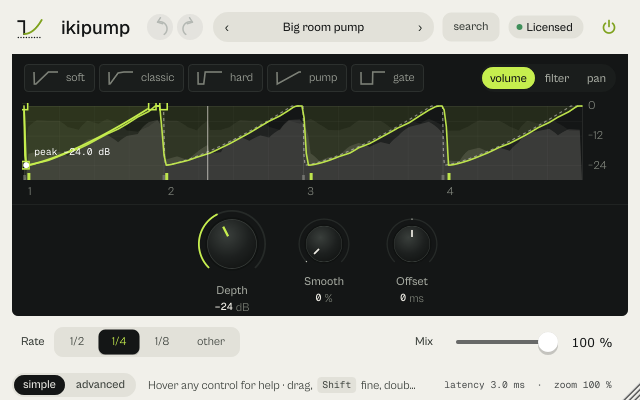Toggle the plugin power bypass icon
Image resolution: width=640 pixels, height=400 pixels.
pyautogui.click(x=609, y=27)
